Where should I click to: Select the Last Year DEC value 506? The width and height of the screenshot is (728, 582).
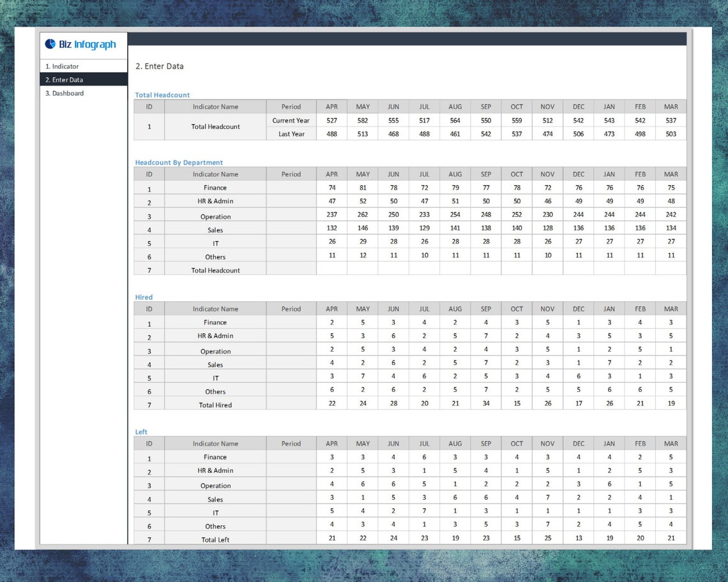[578, 134]
